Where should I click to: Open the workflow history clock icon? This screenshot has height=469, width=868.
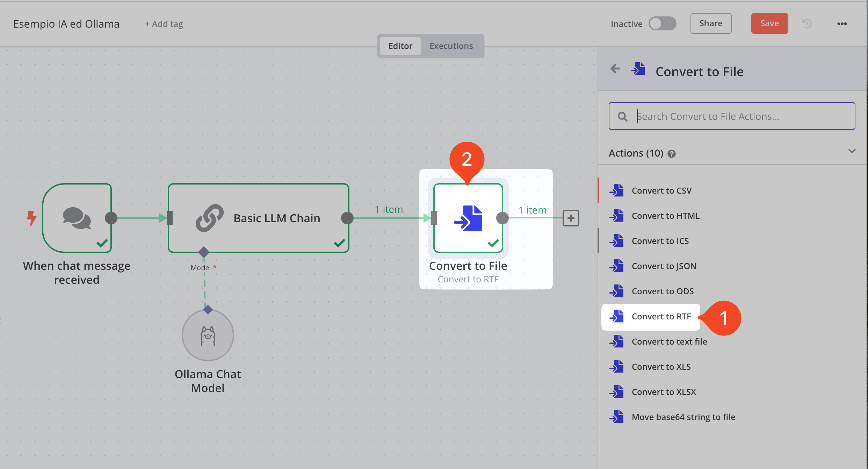click(807, 23)
